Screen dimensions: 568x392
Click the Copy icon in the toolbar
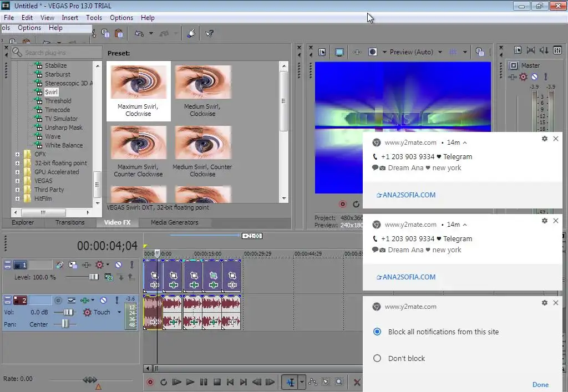pyautogui.click(x=105, y=33)
